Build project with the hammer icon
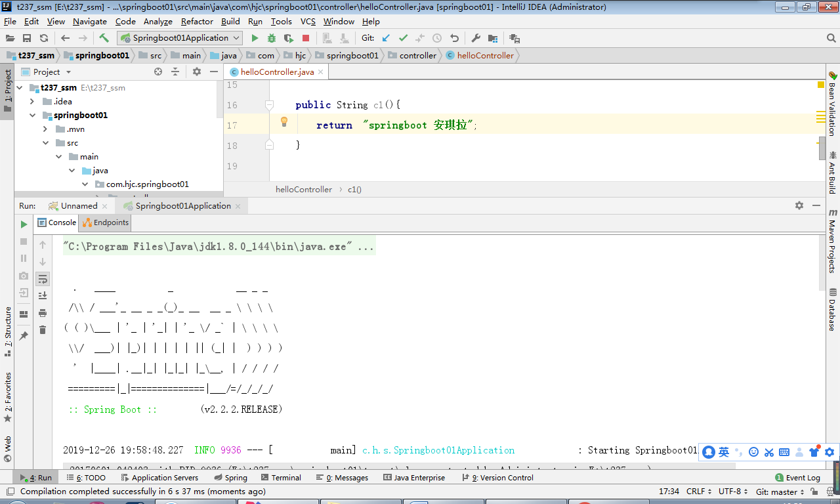 [104, 38]
